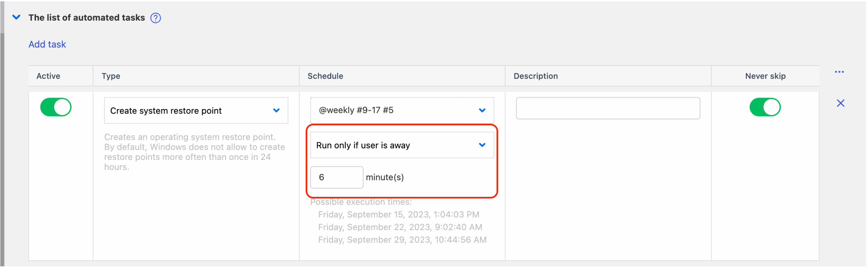868x268 pixels.
Task: Open the @weekly #9-17 #5 schedule dropdown
Action: coord(402,110)
